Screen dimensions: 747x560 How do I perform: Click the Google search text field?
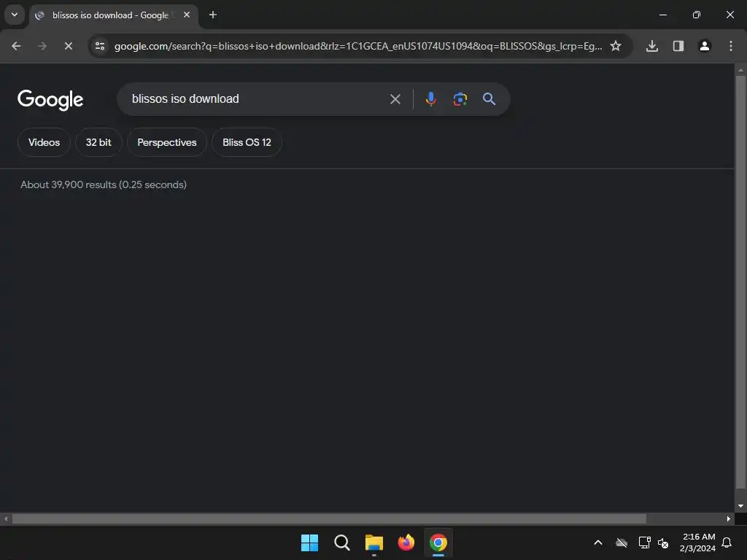(x=258, y=99)
